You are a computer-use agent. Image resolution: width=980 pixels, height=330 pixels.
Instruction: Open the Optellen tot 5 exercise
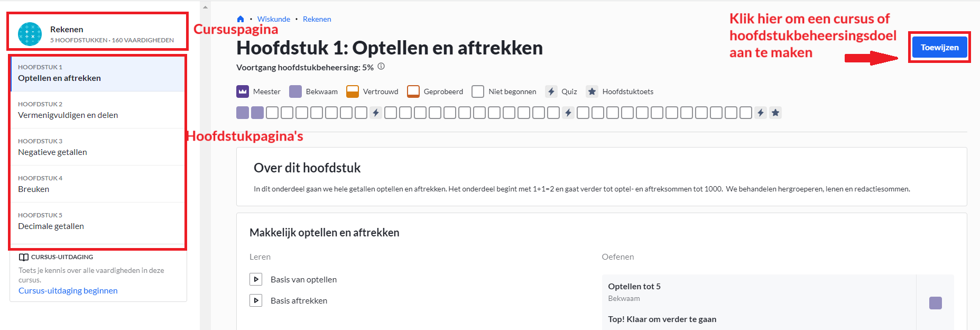coord(634,287)
